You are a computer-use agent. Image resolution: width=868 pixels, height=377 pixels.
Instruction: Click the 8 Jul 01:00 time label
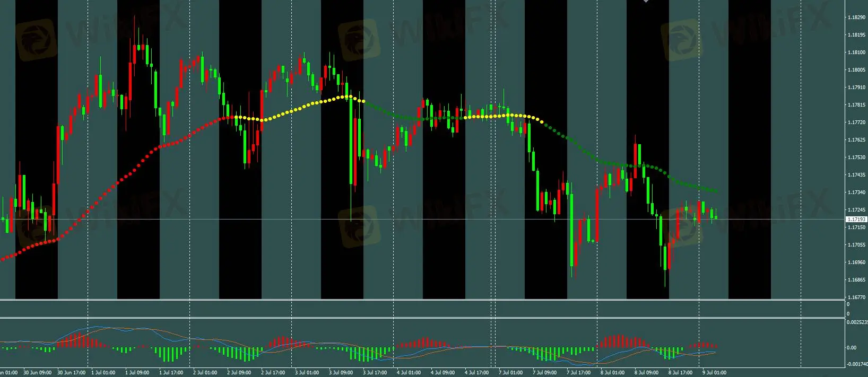tap(612, 373)
